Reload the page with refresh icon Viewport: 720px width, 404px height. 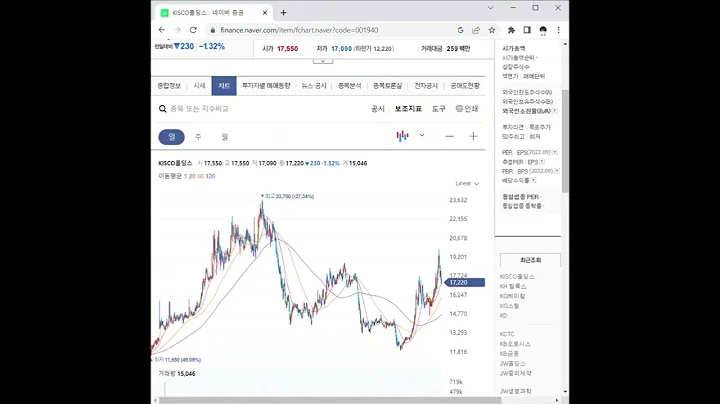pyautogui.click(x=193, y=30)
